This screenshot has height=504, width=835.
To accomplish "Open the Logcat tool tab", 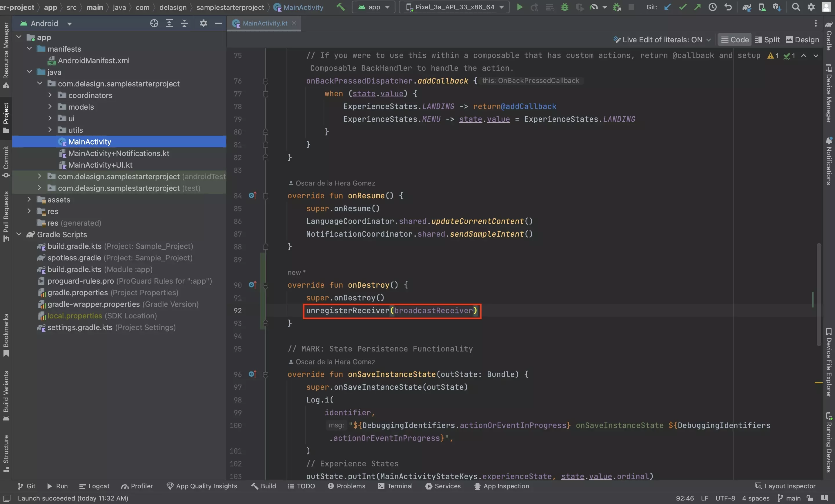I will pos(94,486).
